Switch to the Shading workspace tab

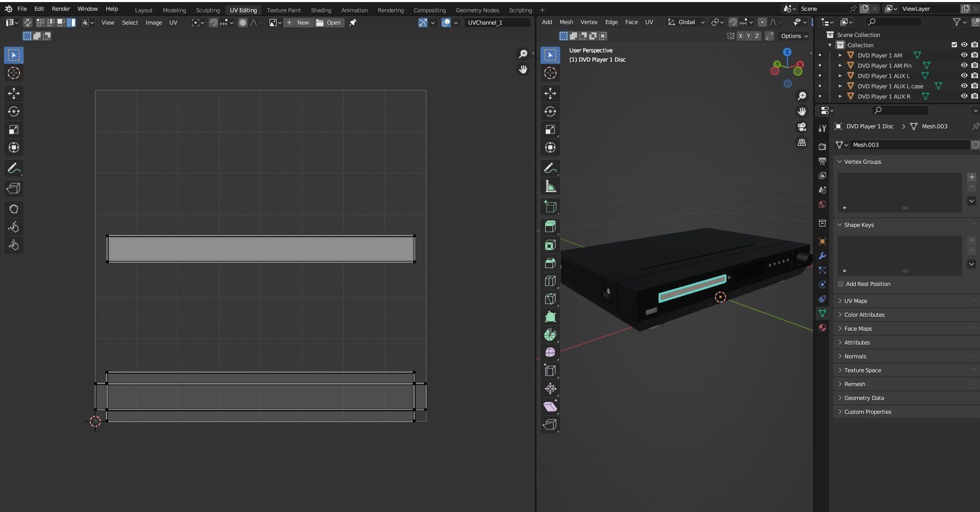pos(321,10)
